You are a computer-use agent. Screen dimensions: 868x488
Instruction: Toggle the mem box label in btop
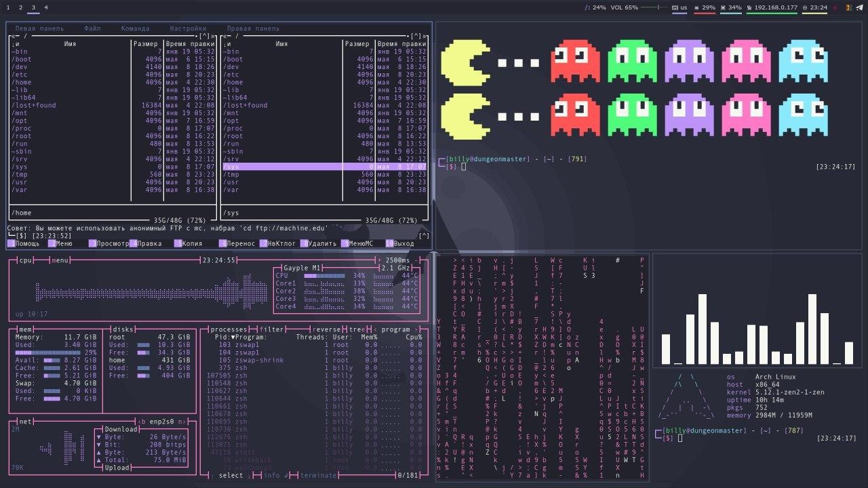26,329
